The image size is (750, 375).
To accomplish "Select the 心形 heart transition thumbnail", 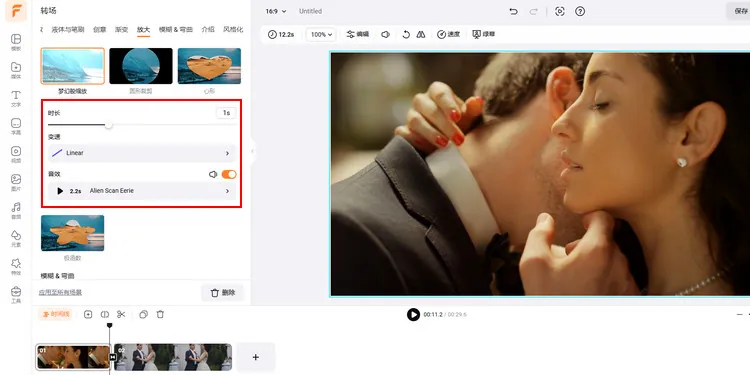I will tap(210, 66).
